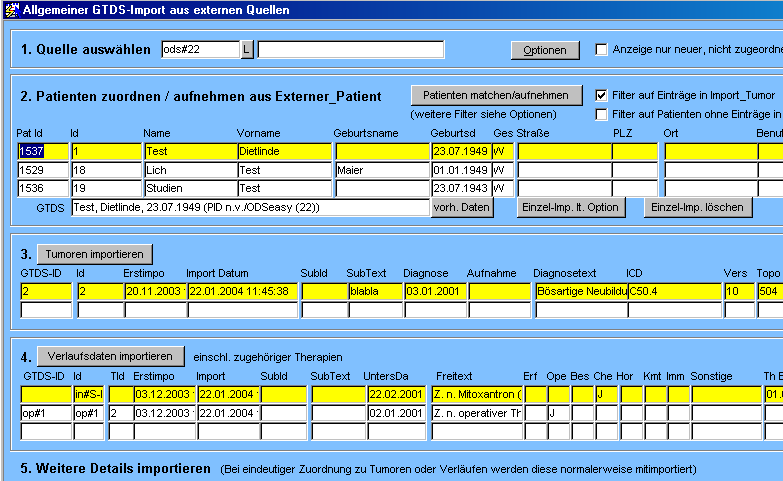The width and height of the screenshot is (783, 481).
Task: Select the Freitext cell Z. n. Mitoxantron
Action: click(x=476, y=394)
